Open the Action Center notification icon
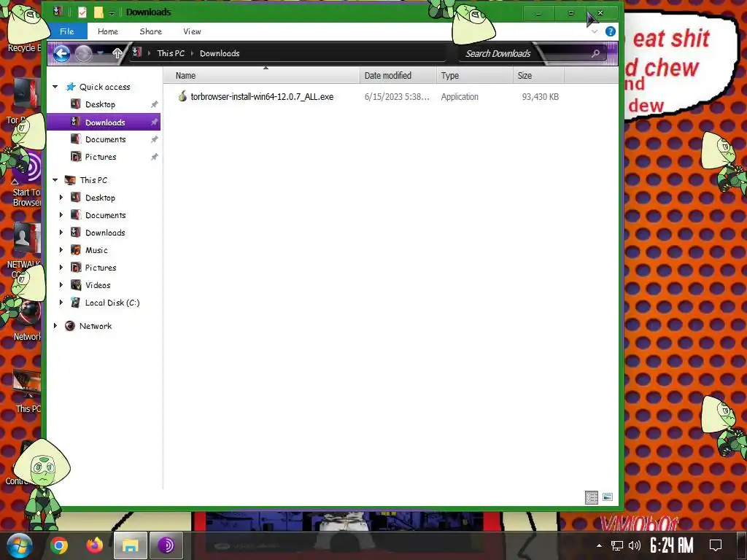Screen dimensions: 747x560 click(x=716, y=545)
